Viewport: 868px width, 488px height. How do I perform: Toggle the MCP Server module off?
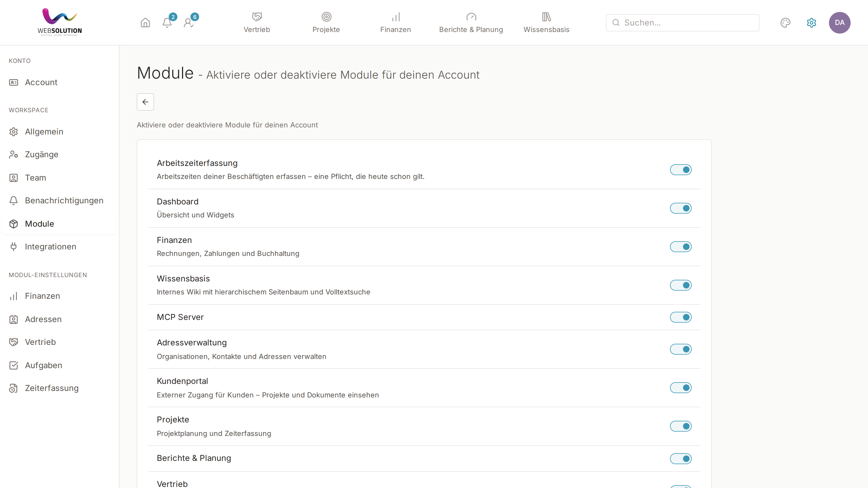pyautogui.click(x=681, y=317)
